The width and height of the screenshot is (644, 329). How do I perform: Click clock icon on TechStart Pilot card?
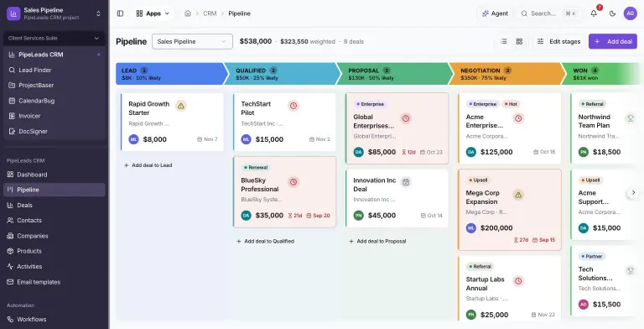point(293,106)
